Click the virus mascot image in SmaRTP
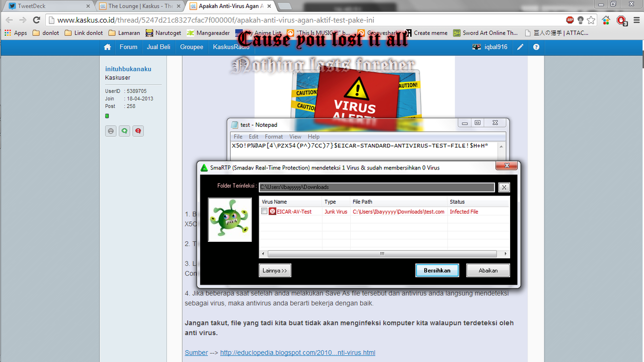This screenshot has width=644, height=362. [230, 220]
